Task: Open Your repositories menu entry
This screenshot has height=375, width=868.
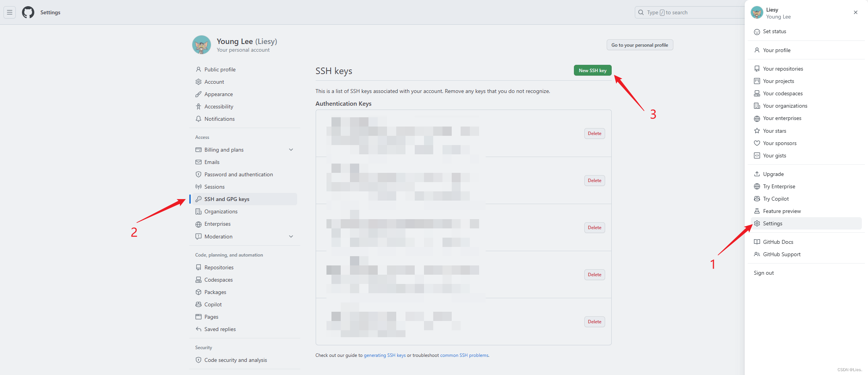Action: (x=806, y=69)
